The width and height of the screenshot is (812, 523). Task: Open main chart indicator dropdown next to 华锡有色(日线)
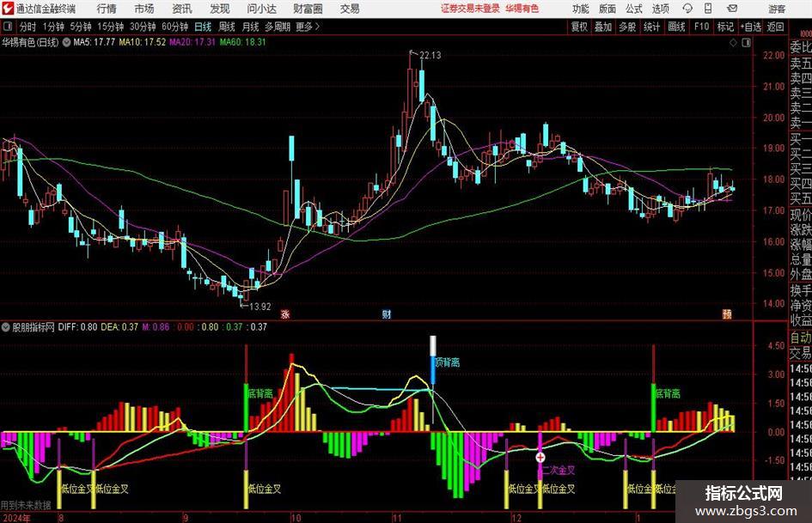pos(66,42)
